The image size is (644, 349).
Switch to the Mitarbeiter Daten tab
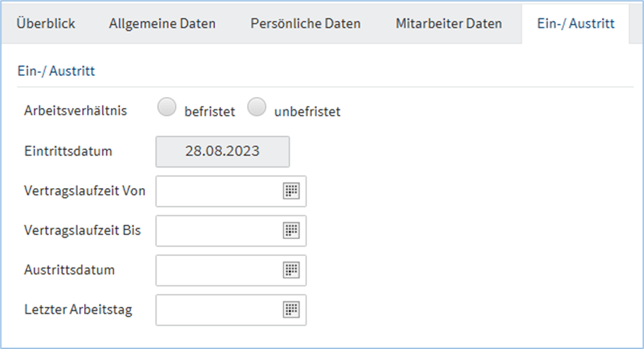coord(449,24)
